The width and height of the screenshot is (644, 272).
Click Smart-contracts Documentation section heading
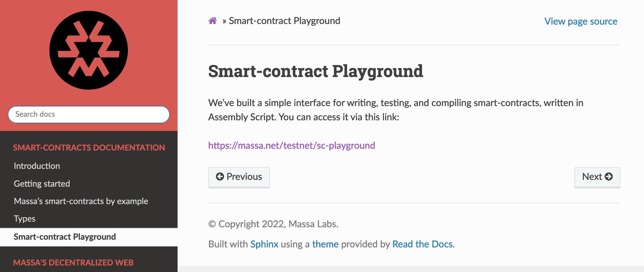tap(89, 148)
